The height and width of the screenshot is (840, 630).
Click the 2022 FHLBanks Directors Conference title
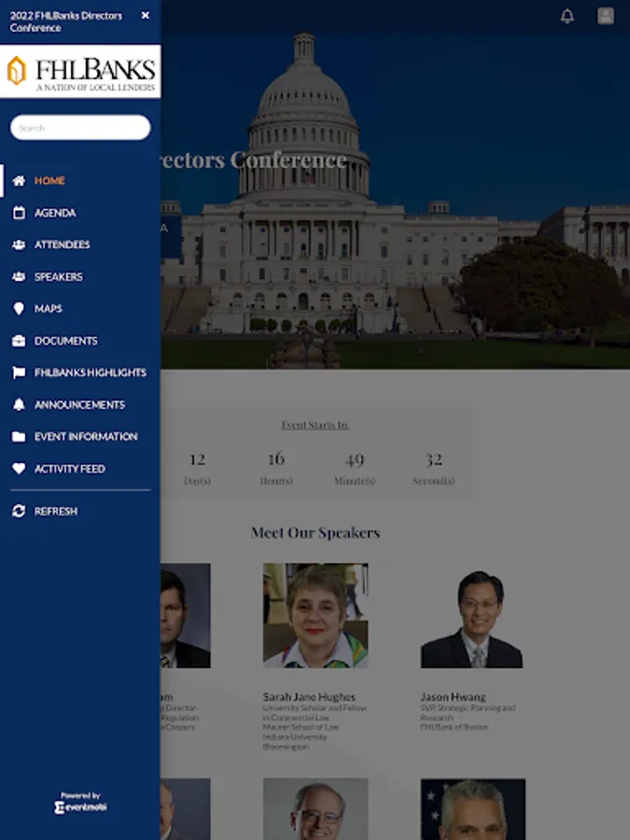tap(66, 21)
